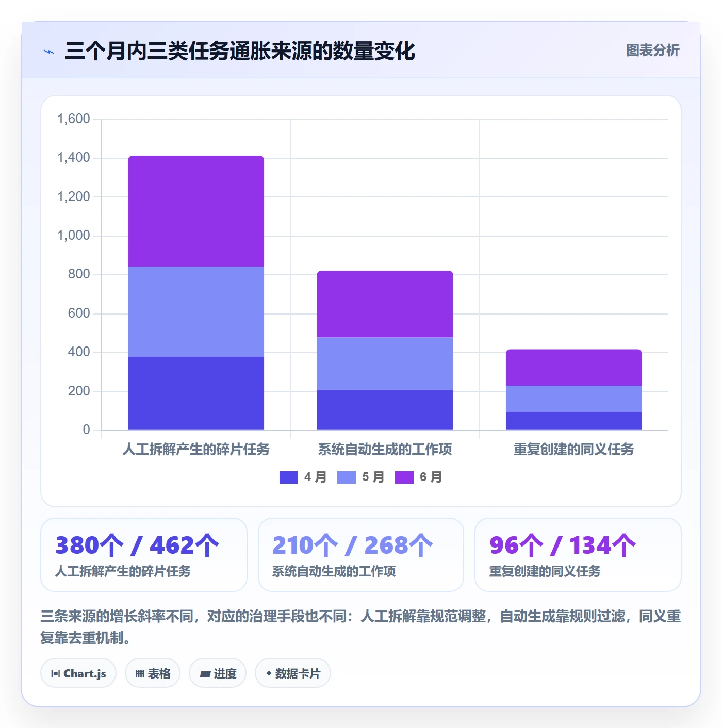This screenshot has width=722, height=728.
Task: Select the 210个 / 268个 data card
Action: pos(361,555)
